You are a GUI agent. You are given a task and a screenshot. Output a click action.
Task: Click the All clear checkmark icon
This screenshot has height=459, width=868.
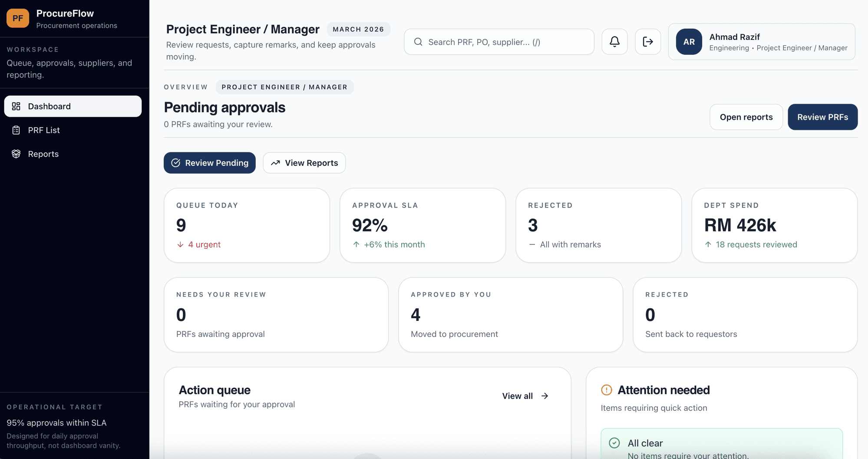click(x=614, y=443)
